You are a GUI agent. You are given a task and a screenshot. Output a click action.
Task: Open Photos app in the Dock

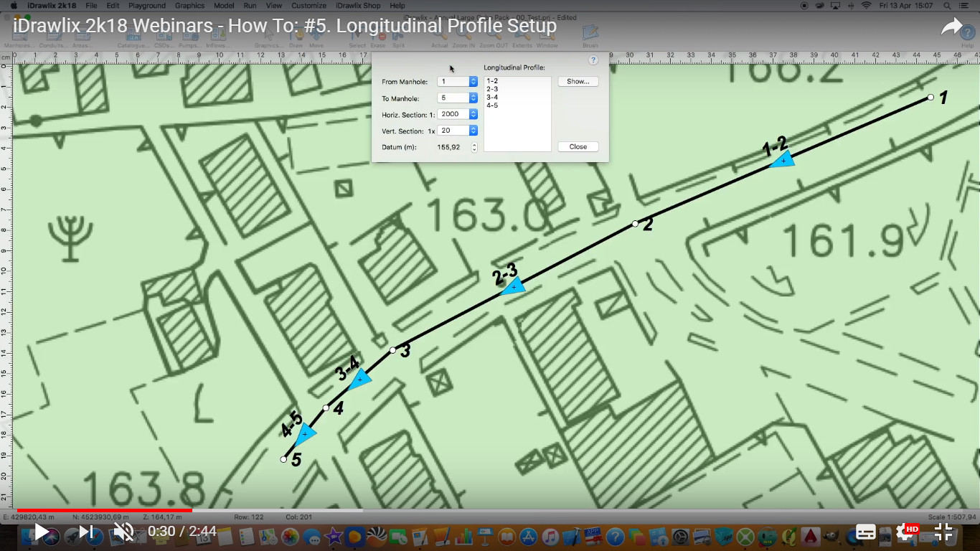click(x=290, y=536)
